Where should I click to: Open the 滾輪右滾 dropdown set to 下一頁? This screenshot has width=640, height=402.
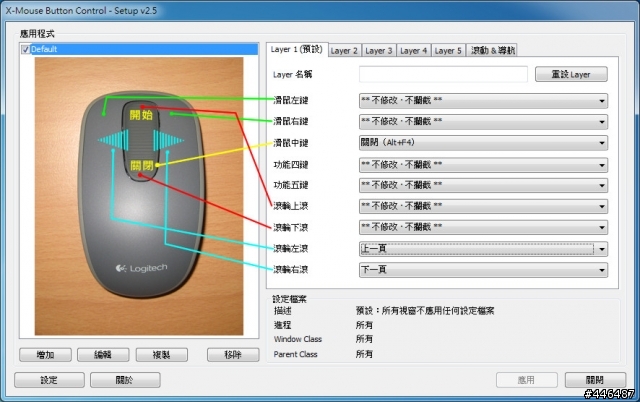(483, 270)
